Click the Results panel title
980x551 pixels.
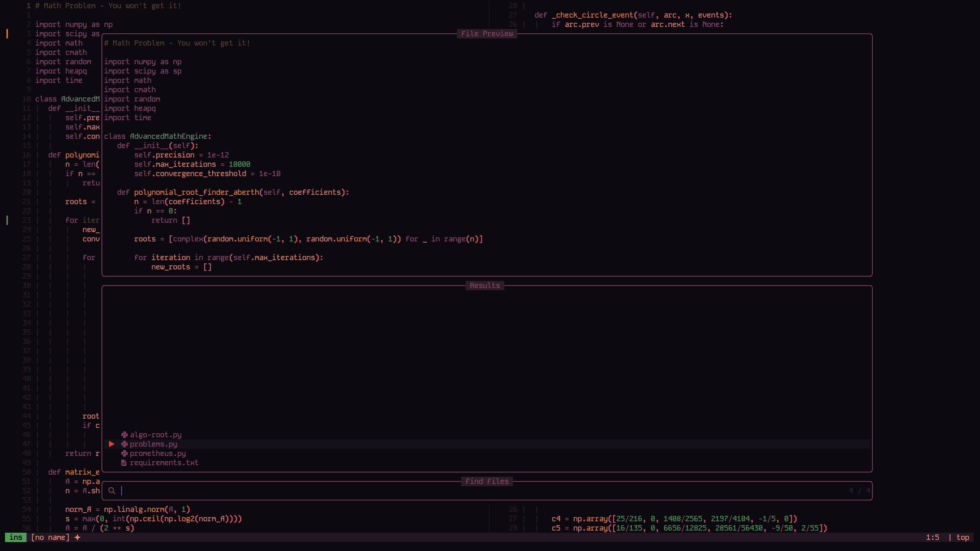click(485, 286)
